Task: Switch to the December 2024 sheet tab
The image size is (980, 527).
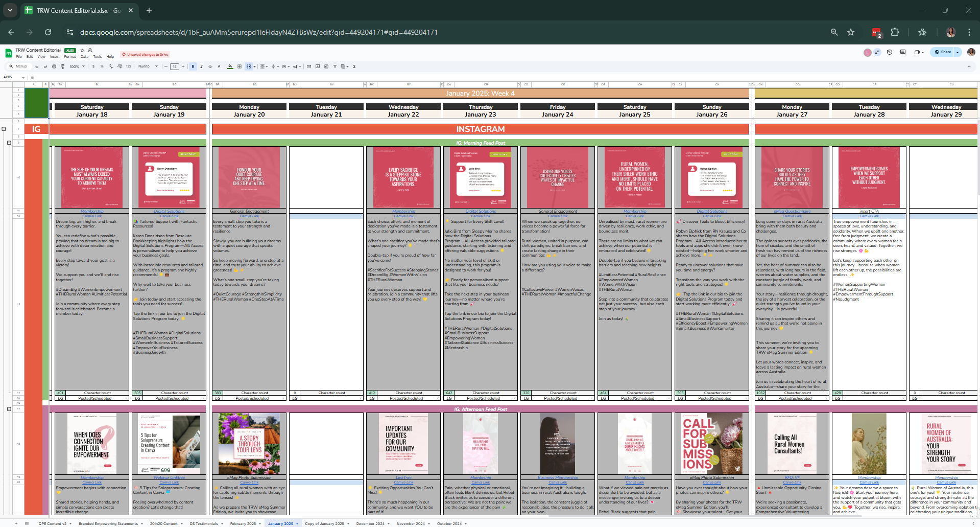Action: [x=372, y=523]
